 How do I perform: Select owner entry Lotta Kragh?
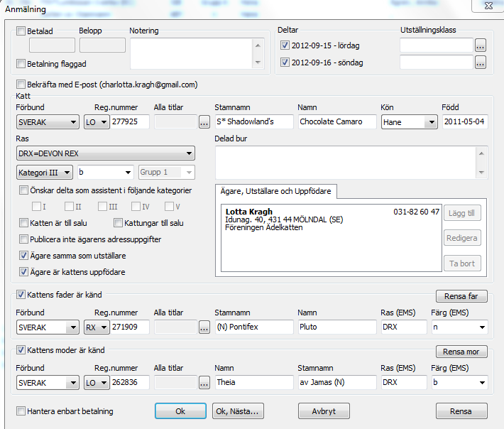(x=332, y=219)
